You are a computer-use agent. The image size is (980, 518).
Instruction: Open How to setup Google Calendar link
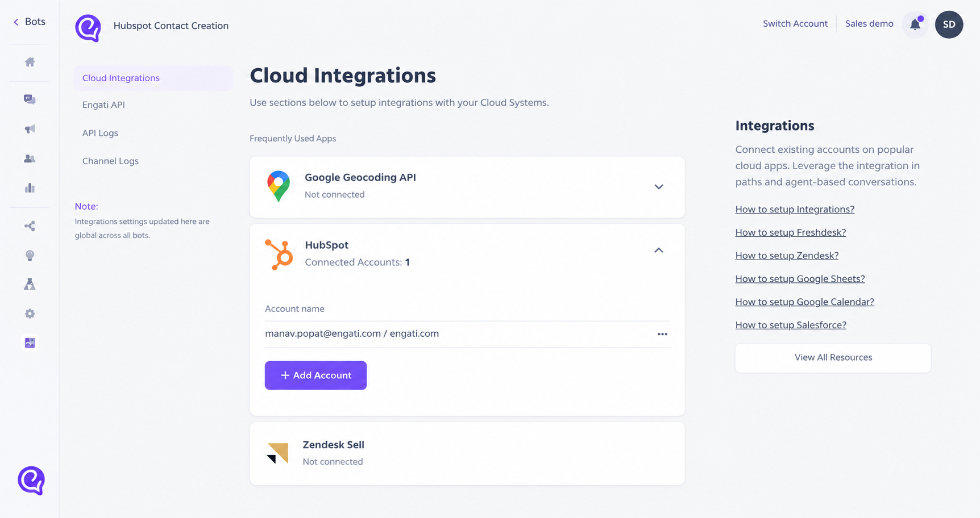coord(804,302)
